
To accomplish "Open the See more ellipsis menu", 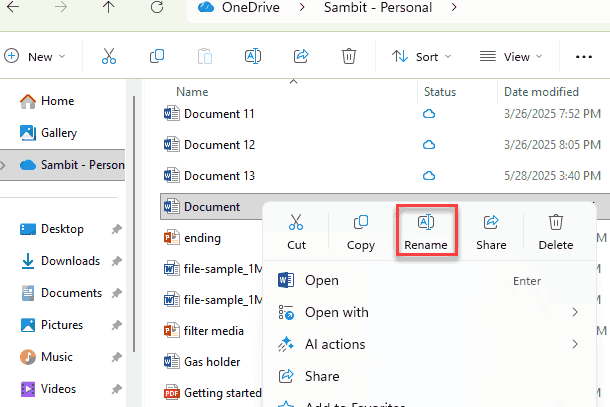I will pos(584,57).
